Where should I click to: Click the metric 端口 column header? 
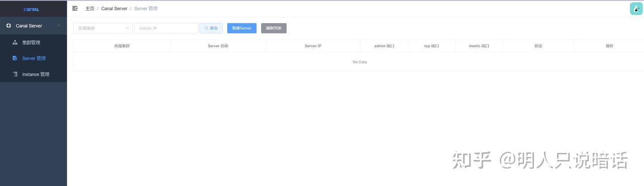(x=479, y=46)
